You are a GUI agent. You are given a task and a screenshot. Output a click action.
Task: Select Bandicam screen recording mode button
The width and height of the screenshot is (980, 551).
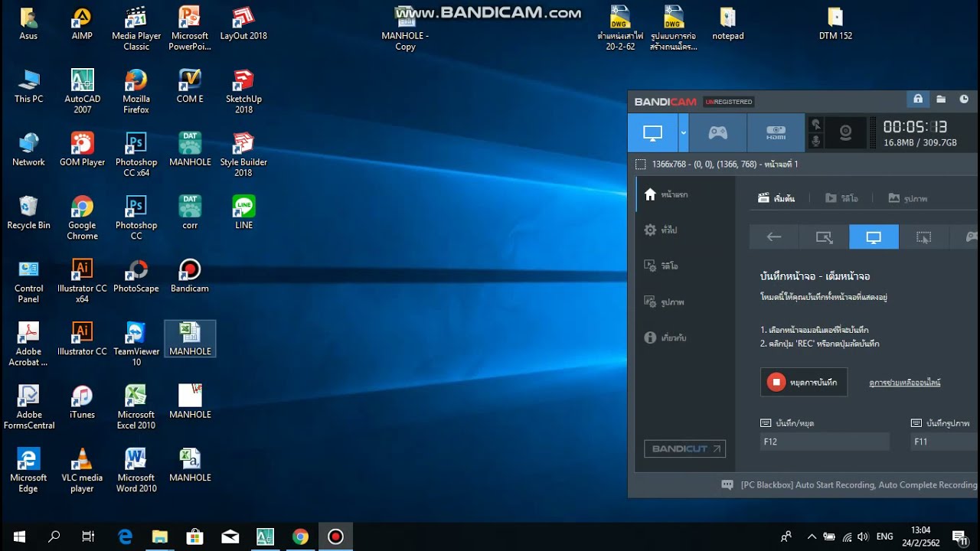(x=652, y=133)
